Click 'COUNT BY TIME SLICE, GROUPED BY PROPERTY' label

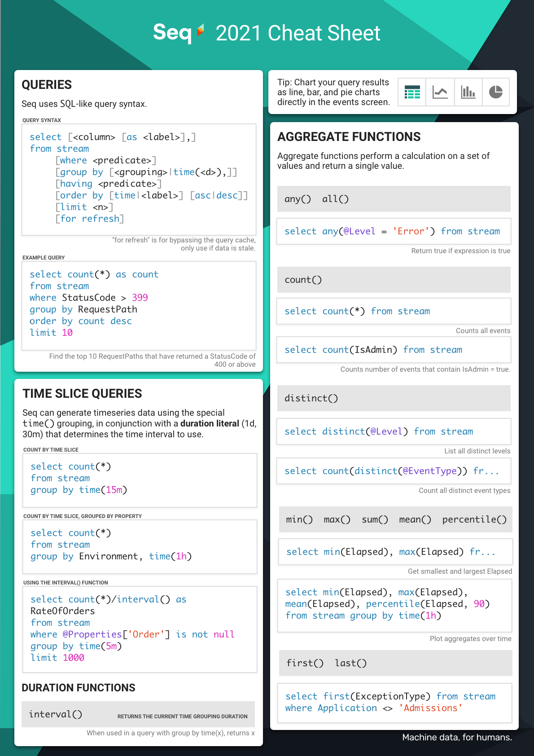(83, 516)
